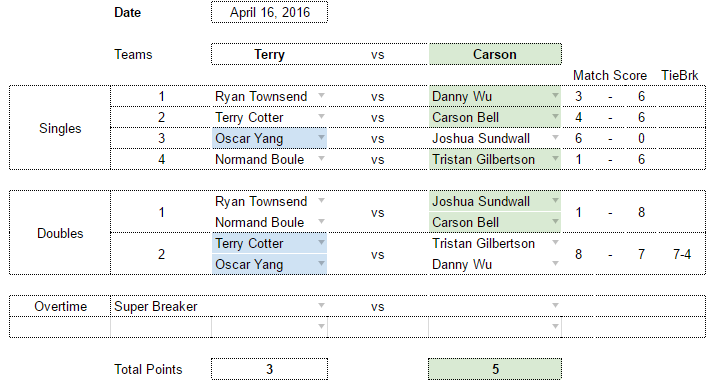Screen dimensions: 710x386
Task: Expand Danny Wu dropdown in Doubles 2
Action: click(555, 263)
